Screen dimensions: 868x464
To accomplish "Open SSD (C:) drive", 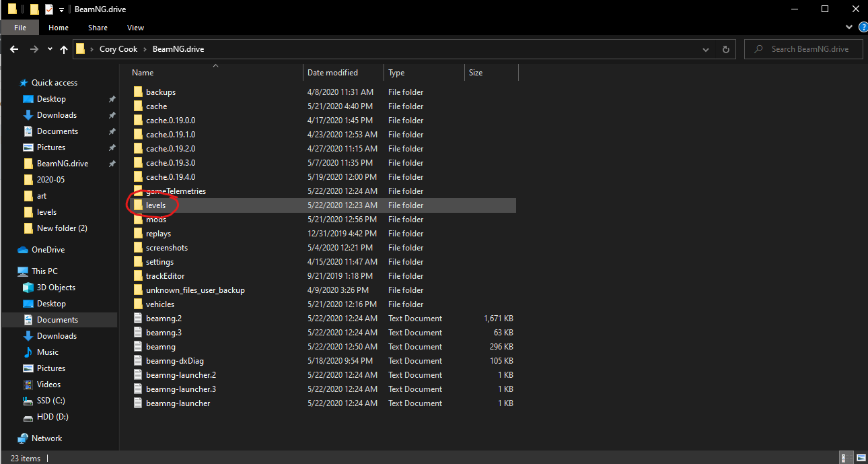I will point(50,400).
